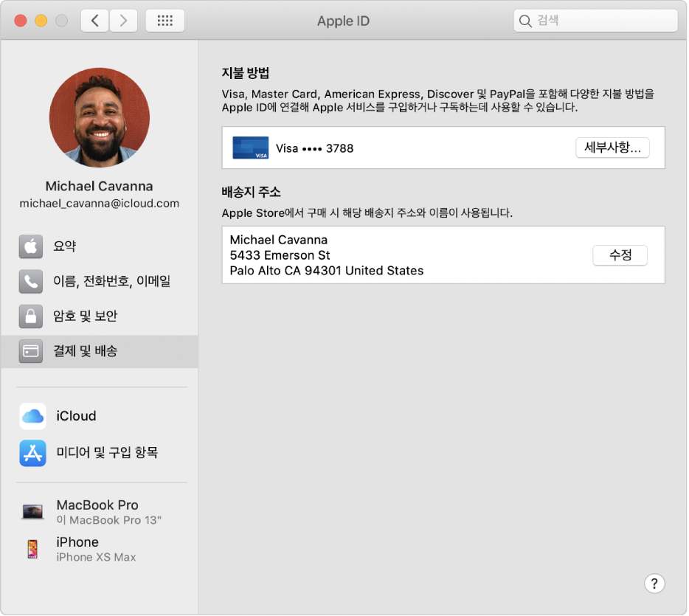The height and width of the screenshot is (616, 689).
Task: Click the magnifying glass search icon
Action: [x=525, y=21]
